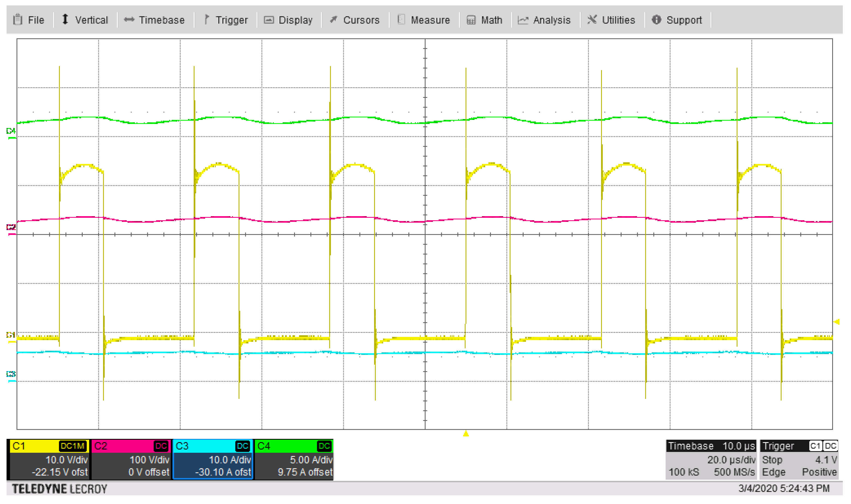
Task: Select the C2 pink channel descriptor box
Action: [131, 459]
